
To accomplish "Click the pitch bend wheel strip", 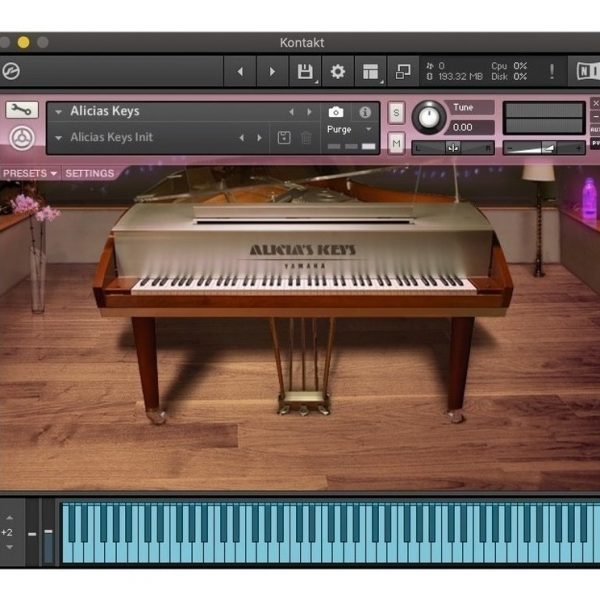I will [x=32, y=532].
